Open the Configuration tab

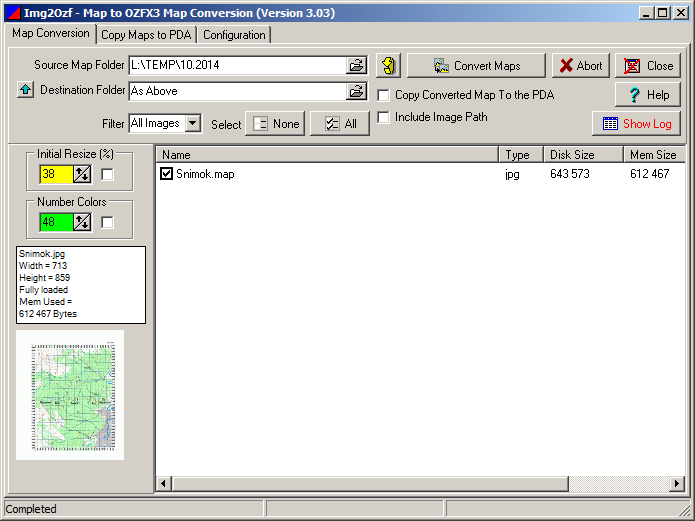pyautogui.click(x=234, y=35)
